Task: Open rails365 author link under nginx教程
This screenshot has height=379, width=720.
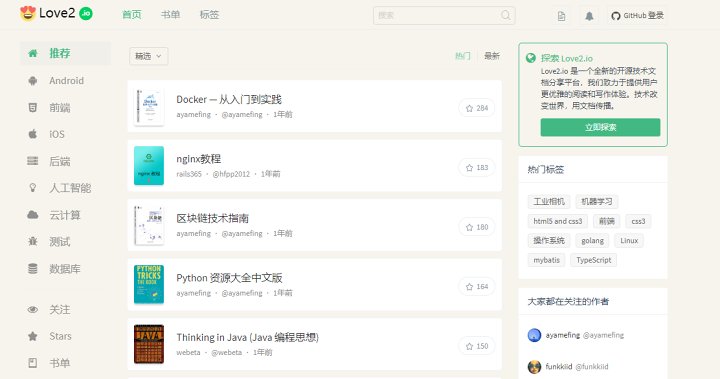Action: coord(189,174)
